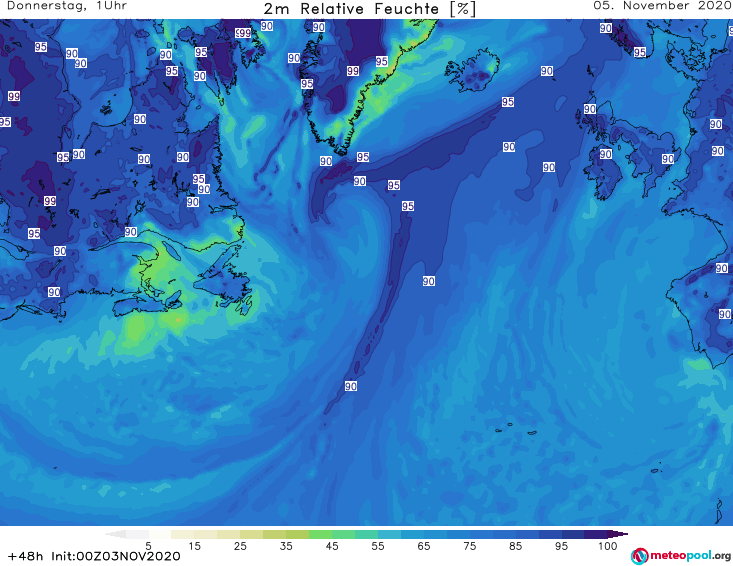Pick the dark purple arrow end of the color scale

[618, 534]
